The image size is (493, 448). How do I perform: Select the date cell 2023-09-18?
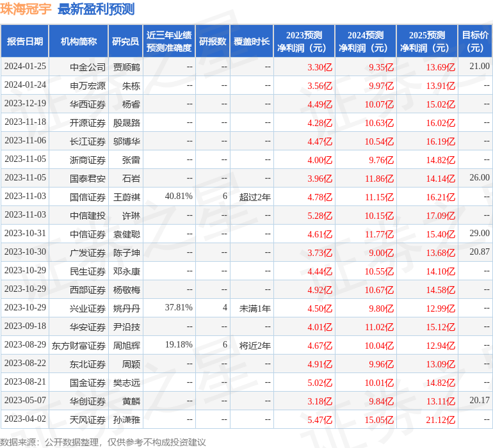25,326
